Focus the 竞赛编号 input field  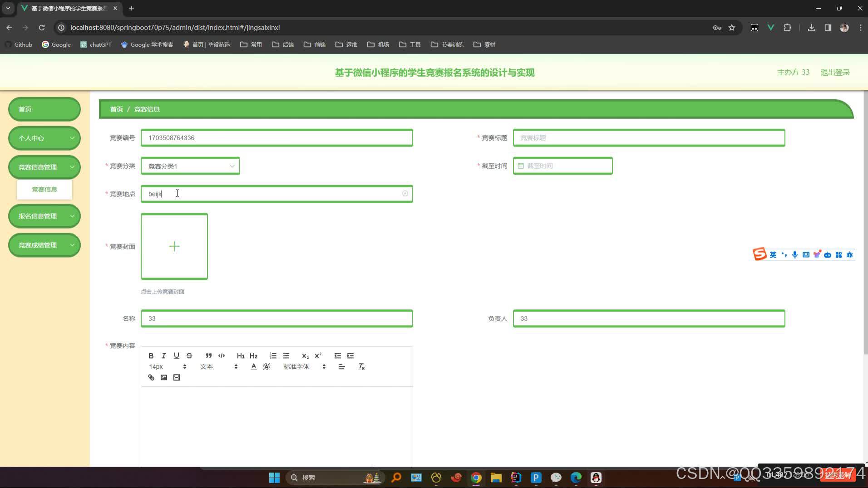pos(276,138)
